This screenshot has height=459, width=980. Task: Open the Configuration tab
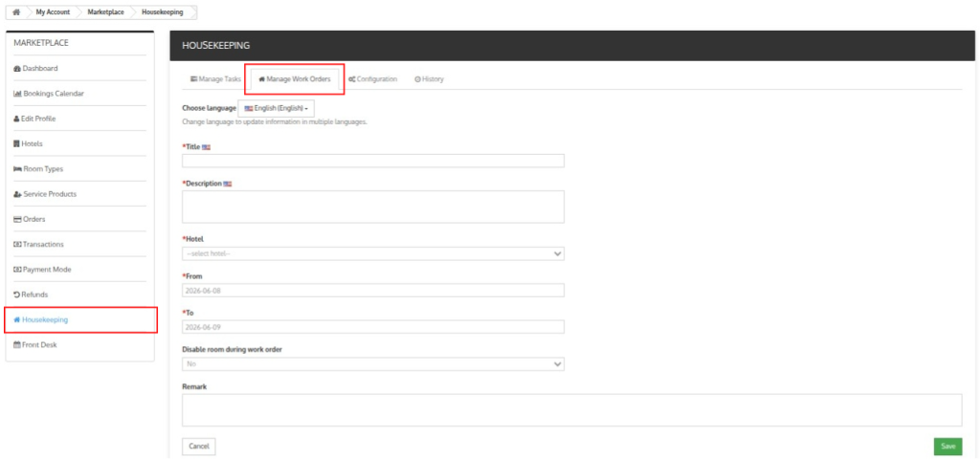pos(373,79)
